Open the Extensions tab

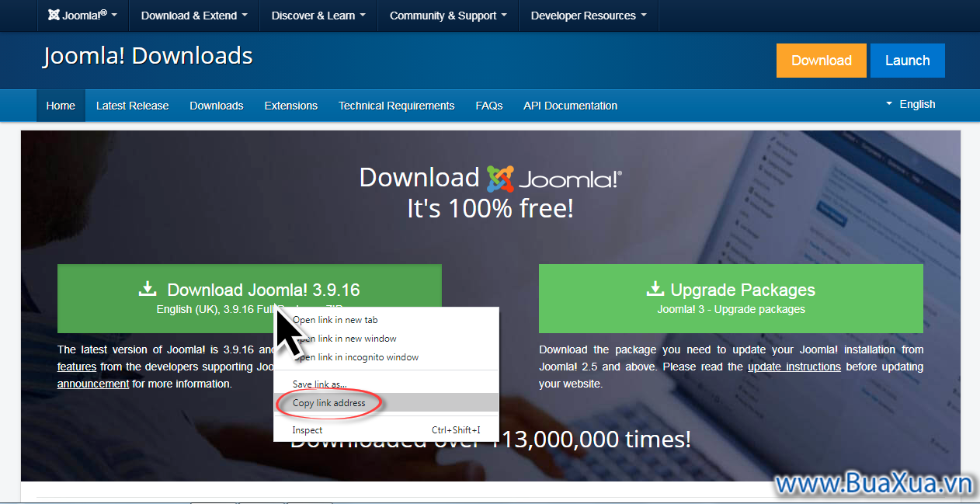click(x=290, y=106)
